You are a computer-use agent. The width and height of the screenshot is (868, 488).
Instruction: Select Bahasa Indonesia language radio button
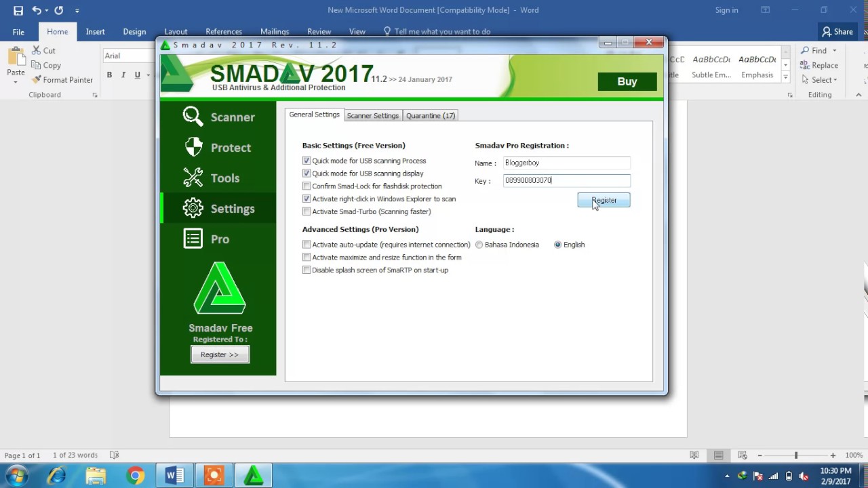click(479, 245)
